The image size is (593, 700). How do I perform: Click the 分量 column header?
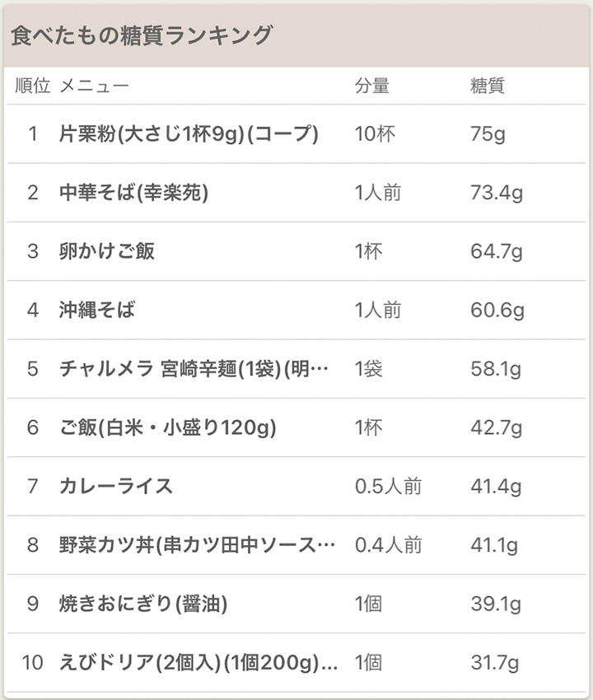[x=372, y=86]
